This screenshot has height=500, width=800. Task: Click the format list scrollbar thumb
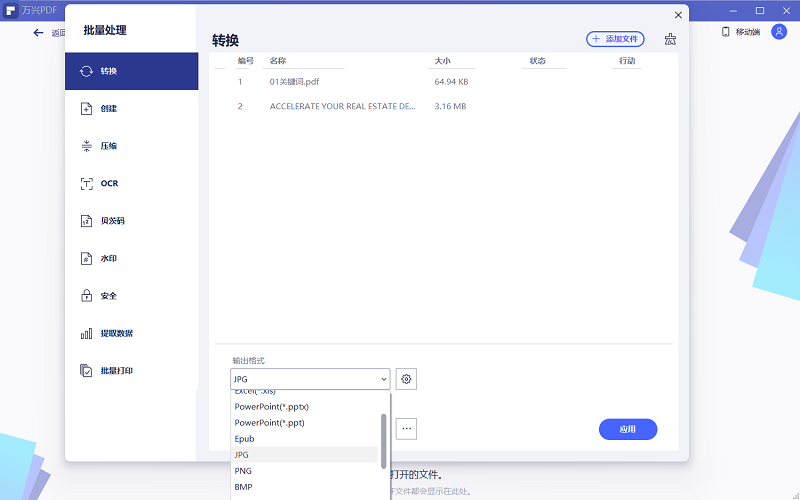[x=383, y=440]
